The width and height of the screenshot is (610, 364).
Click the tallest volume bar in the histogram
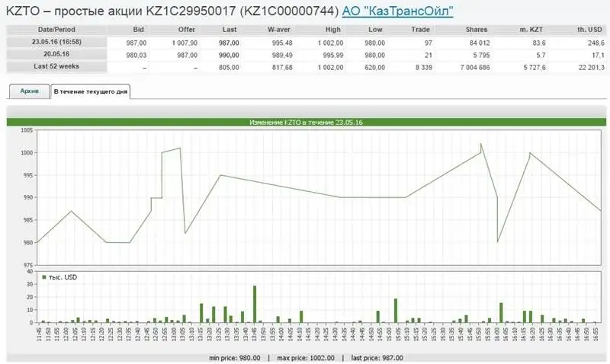[x=255, y=304]
